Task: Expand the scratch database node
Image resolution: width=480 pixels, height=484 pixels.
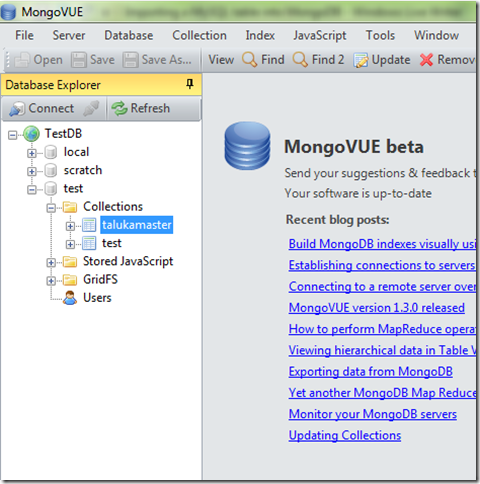Action: 32,171
